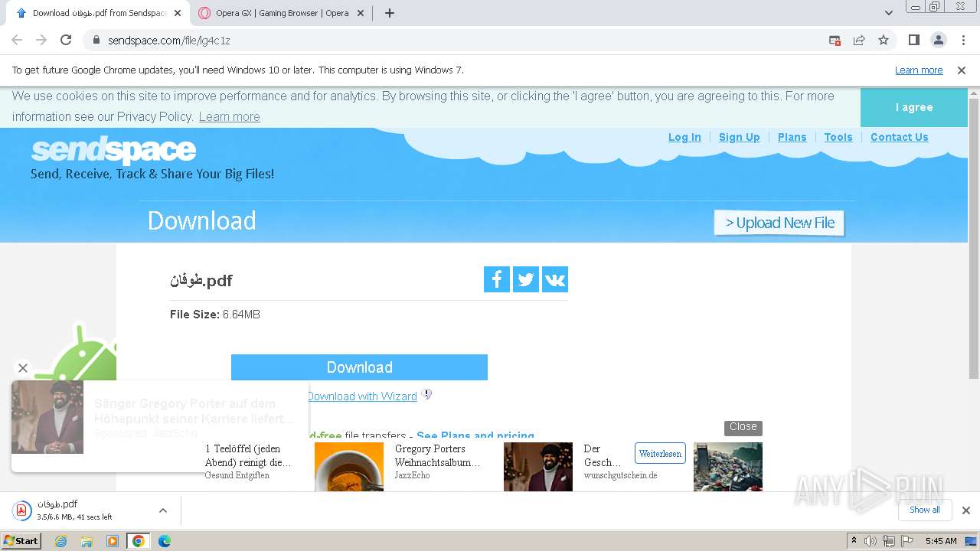This screenshot has width=980, height=551.
Task: Open the Chrome three-dot menu
Action: tap(963, 40)
